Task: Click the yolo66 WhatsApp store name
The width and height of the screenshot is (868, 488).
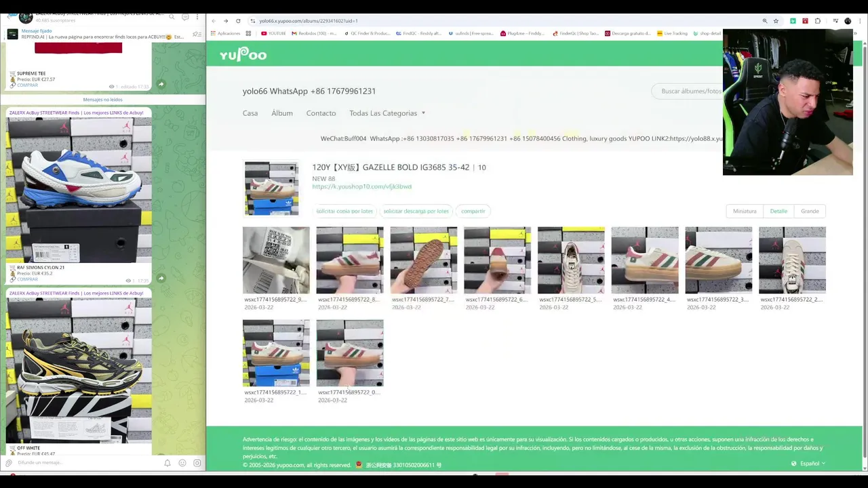Action: (309, 91)
